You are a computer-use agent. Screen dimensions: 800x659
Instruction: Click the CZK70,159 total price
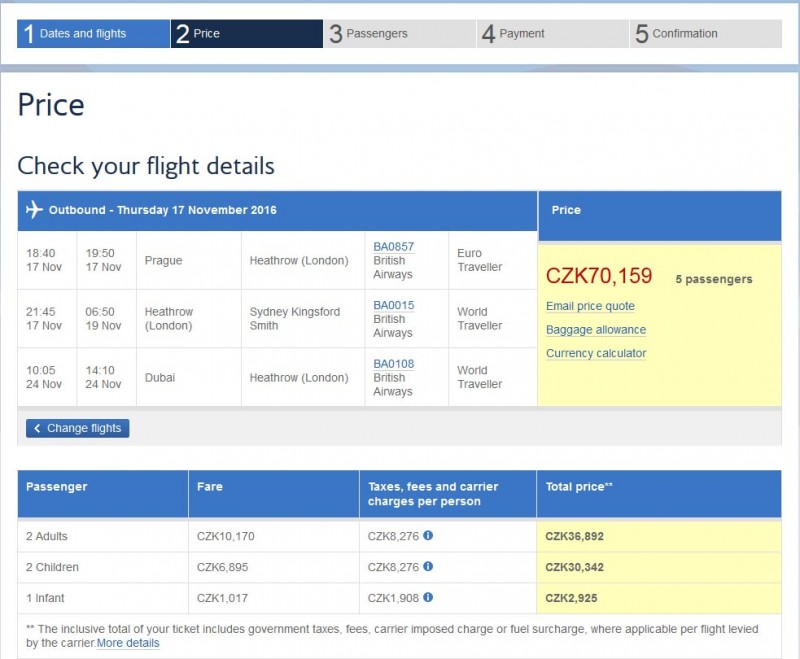599,276
